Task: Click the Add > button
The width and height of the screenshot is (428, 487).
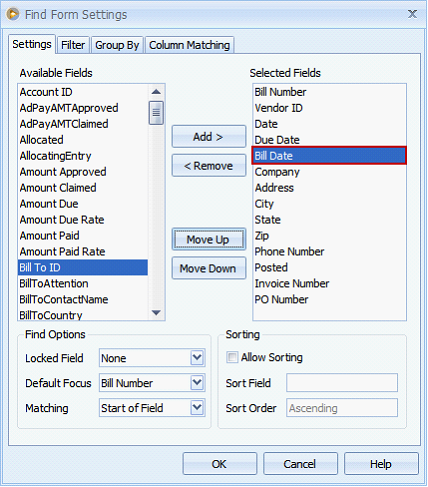Action: 209,137
